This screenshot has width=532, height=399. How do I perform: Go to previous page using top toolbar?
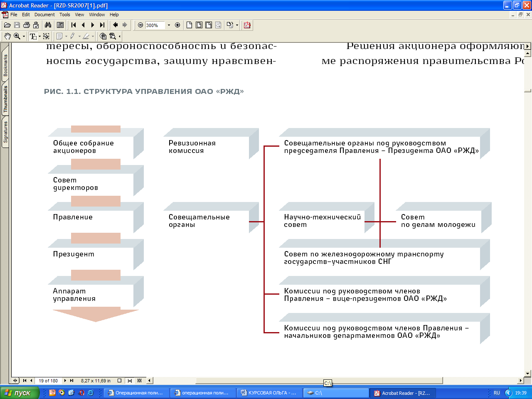(83, 25)
